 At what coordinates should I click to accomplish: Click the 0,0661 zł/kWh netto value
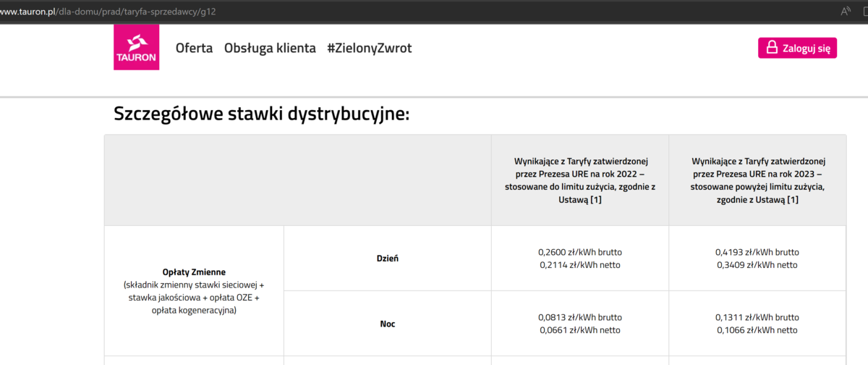579,330
